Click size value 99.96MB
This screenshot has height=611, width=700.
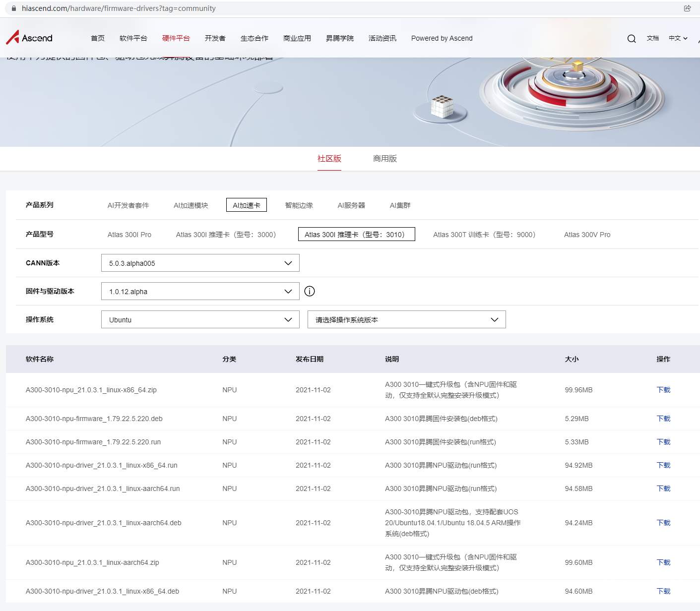coord(578,390)
